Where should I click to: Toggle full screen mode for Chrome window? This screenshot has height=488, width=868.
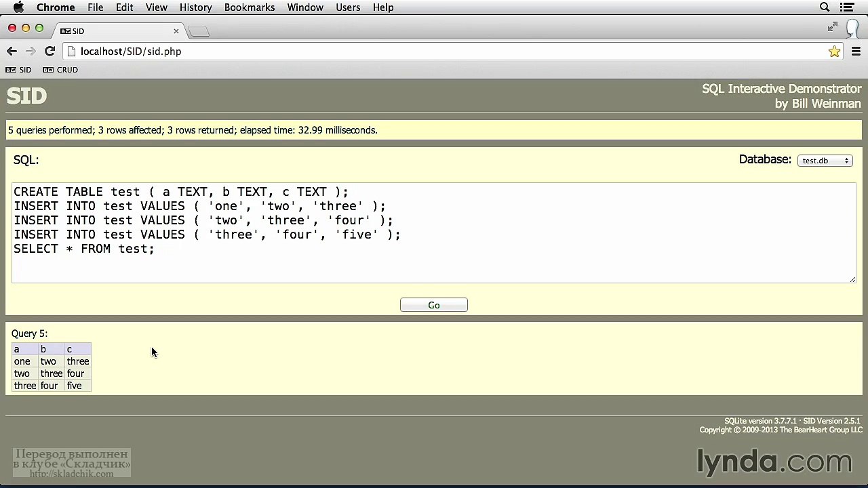tap(833, 27)
